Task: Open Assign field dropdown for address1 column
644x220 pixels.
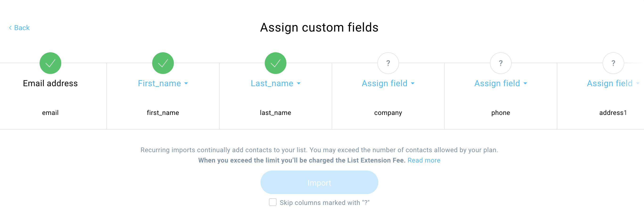Action: [613, 83]
